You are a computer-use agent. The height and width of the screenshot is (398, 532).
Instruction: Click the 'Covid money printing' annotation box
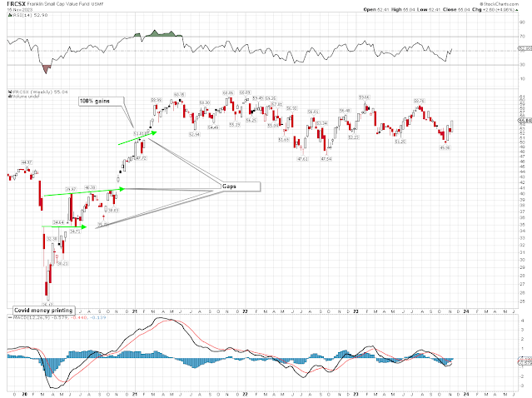tap(43, 310)
